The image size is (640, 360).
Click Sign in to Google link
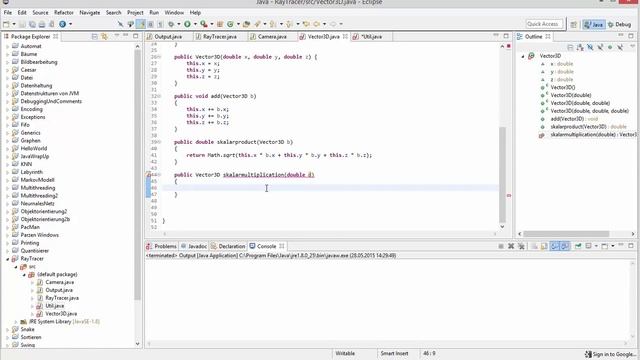coord(611,354)
